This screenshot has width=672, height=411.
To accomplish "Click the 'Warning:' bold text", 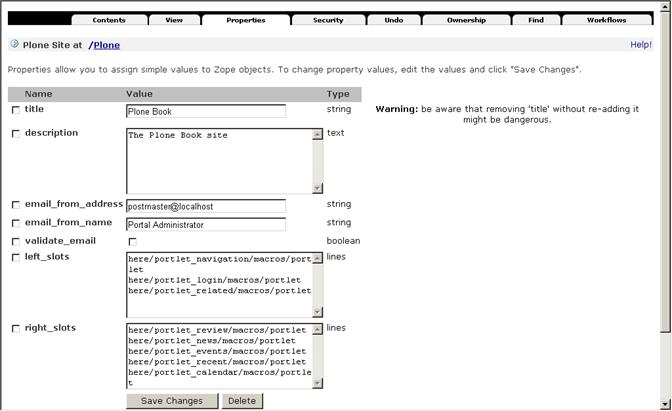I will pyautogui.click(x=396, y=109).
